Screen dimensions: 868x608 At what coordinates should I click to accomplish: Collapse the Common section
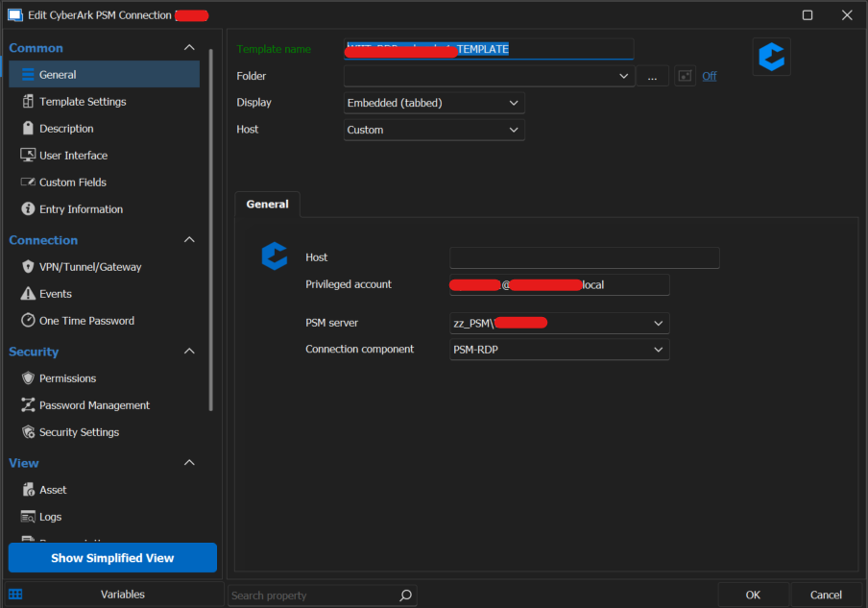pyautogui.click(x=189, y=48)
